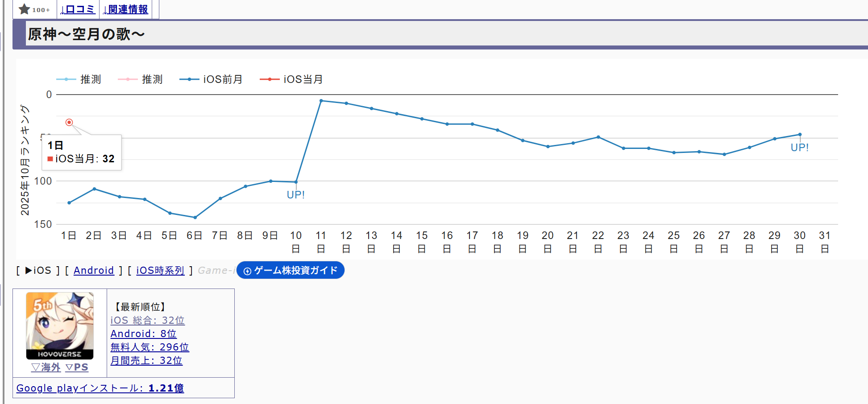868x404 pixels.
Task: Click the data point on 18日
Action: 498,130
